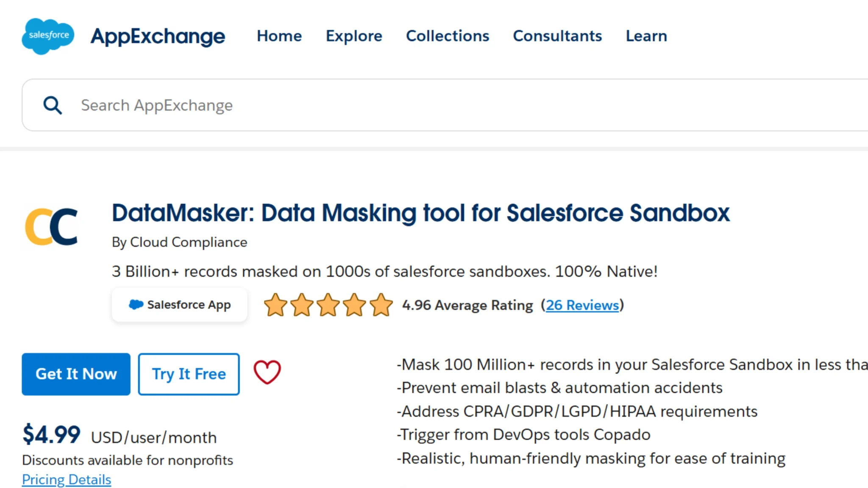This screenshot has height=488, width=868.
Task: Open the 26 Reviews link
Action: coord(582,305)
